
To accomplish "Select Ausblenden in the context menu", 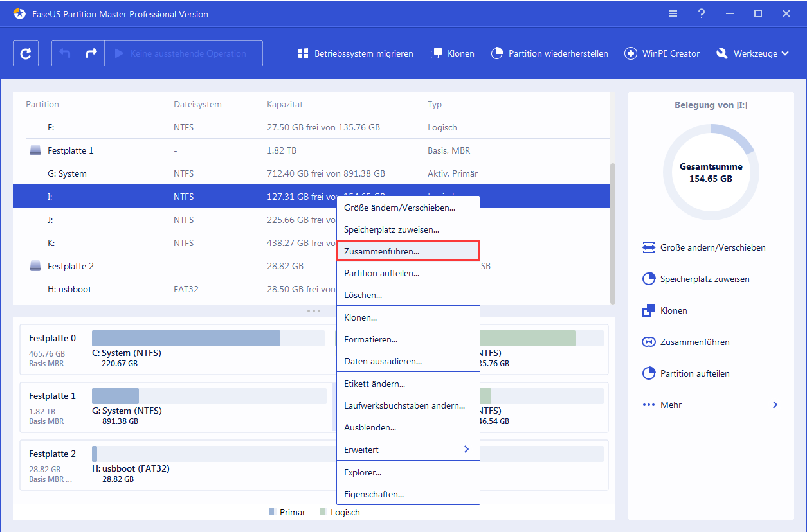I will (408, 427).
